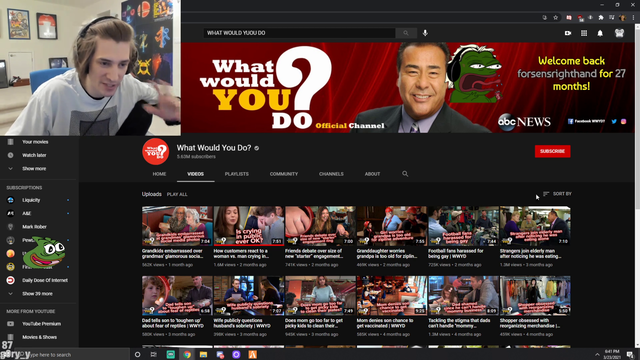Open Task View on the taskbar
The height and width of the screenshot is (360, 640).
click(153, 354)
